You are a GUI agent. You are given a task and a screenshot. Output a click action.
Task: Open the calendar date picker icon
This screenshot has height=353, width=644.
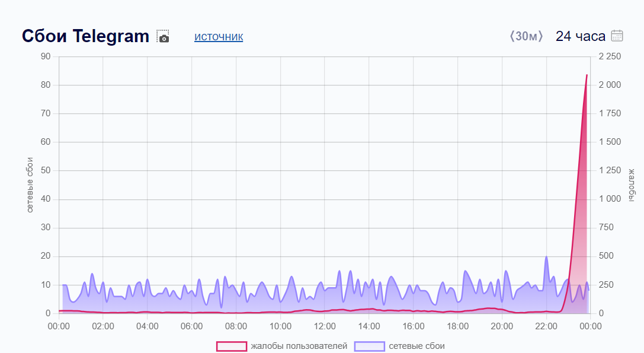tap(617, 36)
